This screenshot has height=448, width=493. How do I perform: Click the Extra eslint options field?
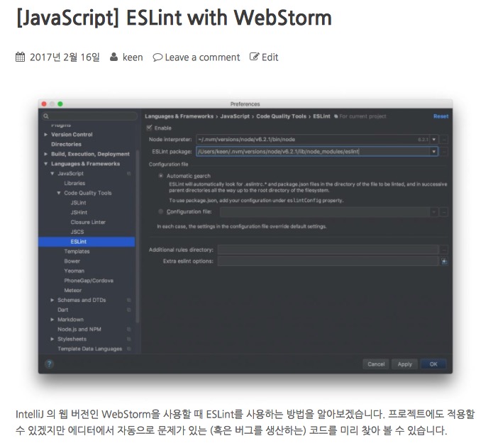point(328,261)
